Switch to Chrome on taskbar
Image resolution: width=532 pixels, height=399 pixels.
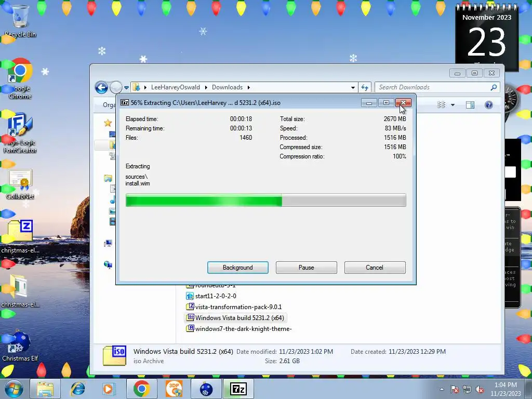point(141,389)
